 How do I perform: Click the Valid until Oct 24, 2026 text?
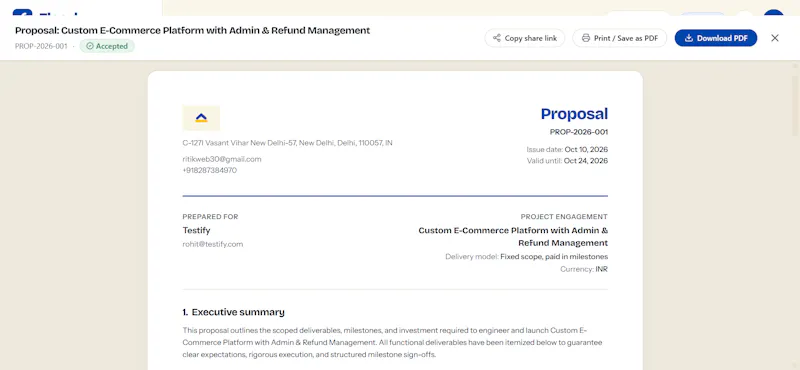click(567, 161)
